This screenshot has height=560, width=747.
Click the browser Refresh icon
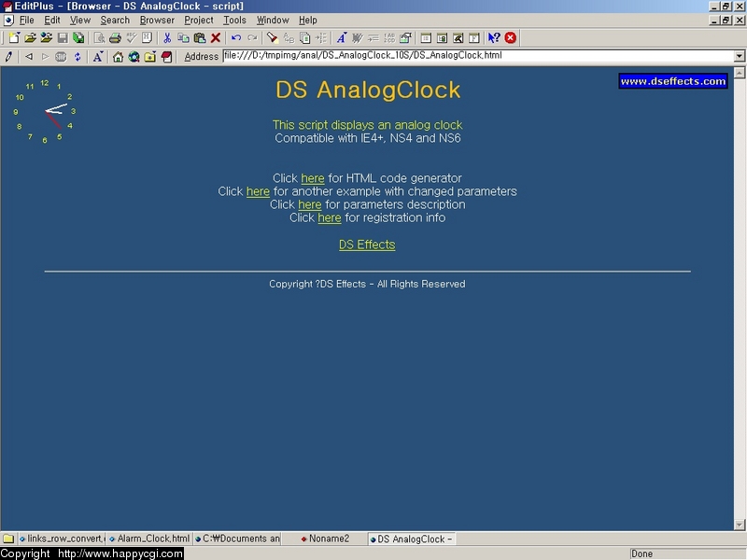[78, 57]
